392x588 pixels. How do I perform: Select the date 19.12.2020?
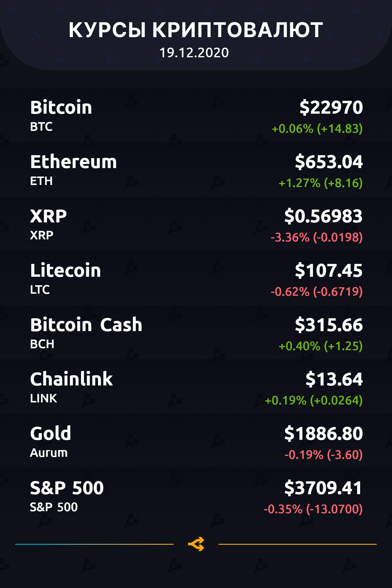pos(194,53)
